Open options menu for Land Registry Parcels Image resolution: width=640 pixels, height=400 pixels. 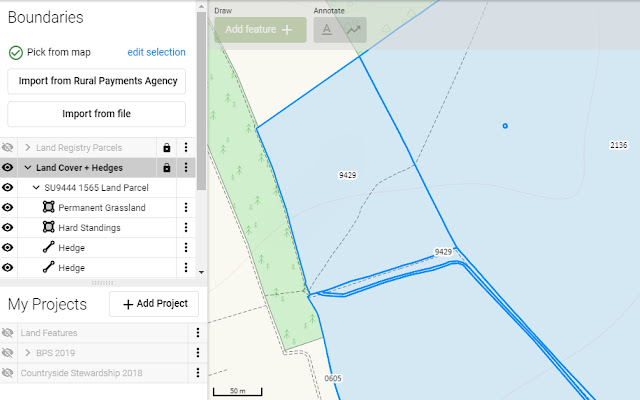coord(186,147)
